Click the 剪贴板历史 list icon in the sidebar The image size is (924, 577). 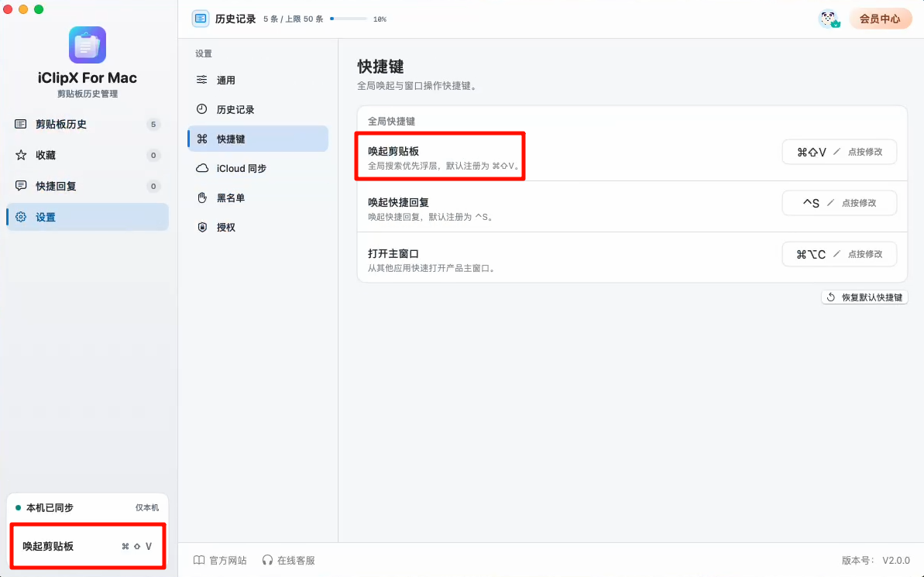[x=21, y=125]
